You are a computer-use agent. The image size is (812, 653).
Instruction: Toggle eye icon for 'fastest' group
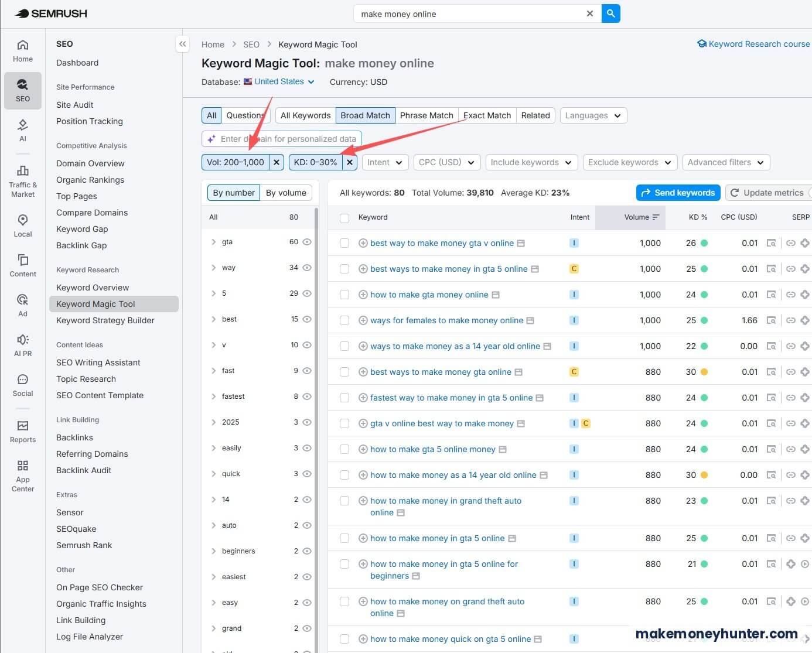pyautogui.click(x=306, y=396)
